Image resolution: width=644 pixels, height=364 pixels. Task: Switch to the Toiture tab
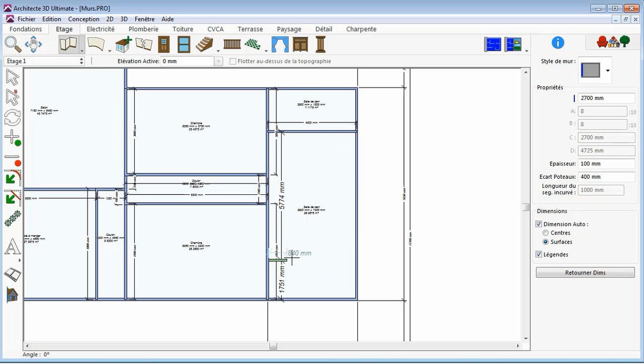(183, 29)
